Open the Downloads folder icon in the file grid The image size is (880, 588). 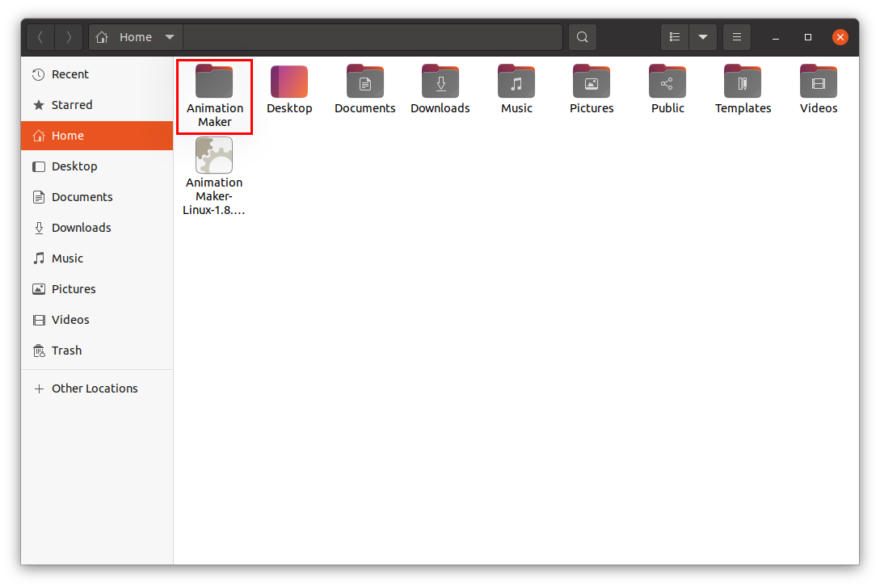440,82
